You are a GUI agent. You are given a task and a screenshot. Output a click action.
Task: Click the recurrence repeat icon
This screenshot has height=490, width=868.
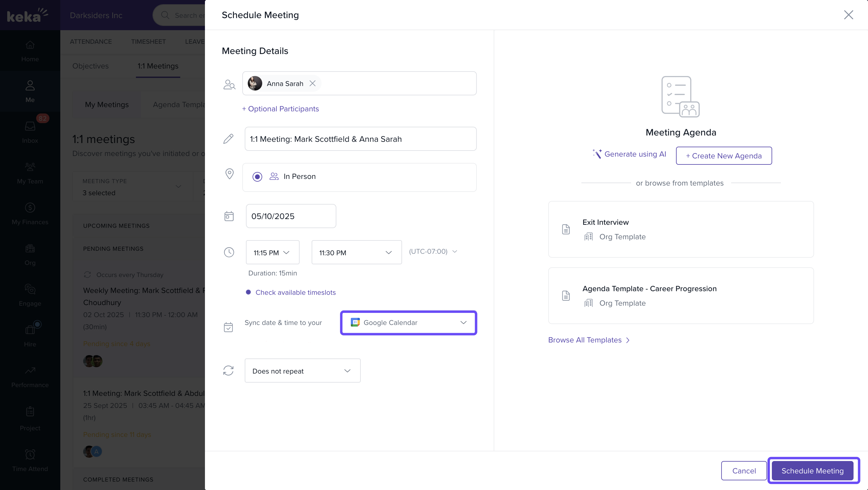click(228, 371)
